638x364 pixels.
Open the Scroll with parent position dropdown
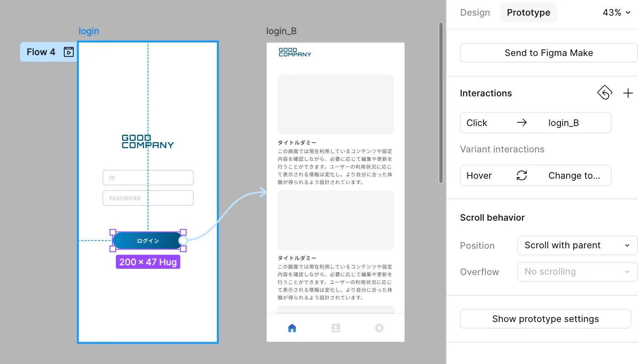click(577, 245)
